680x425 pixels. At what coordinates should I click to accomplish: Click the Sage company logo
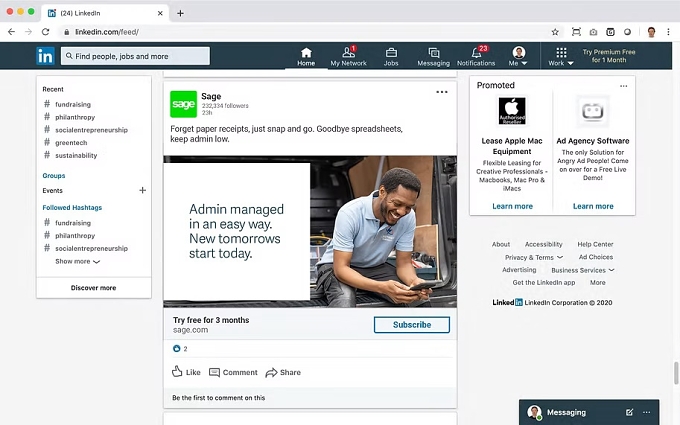coord(183,104)
